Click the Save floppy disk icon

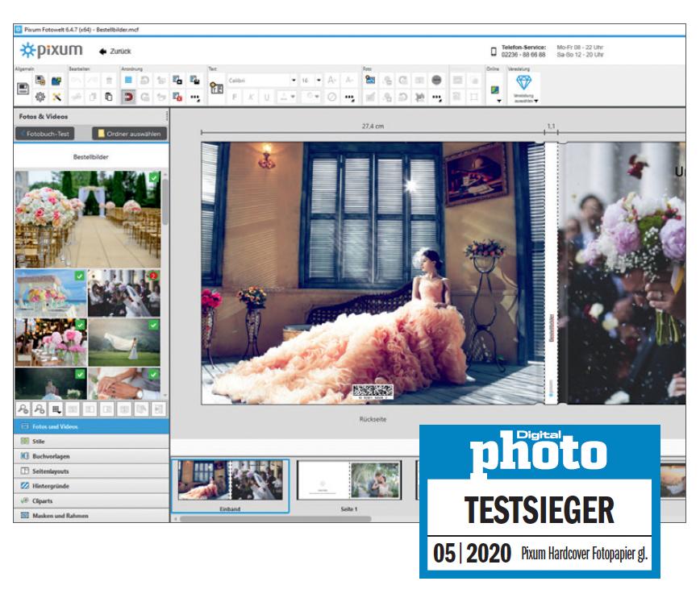[23, 89]
